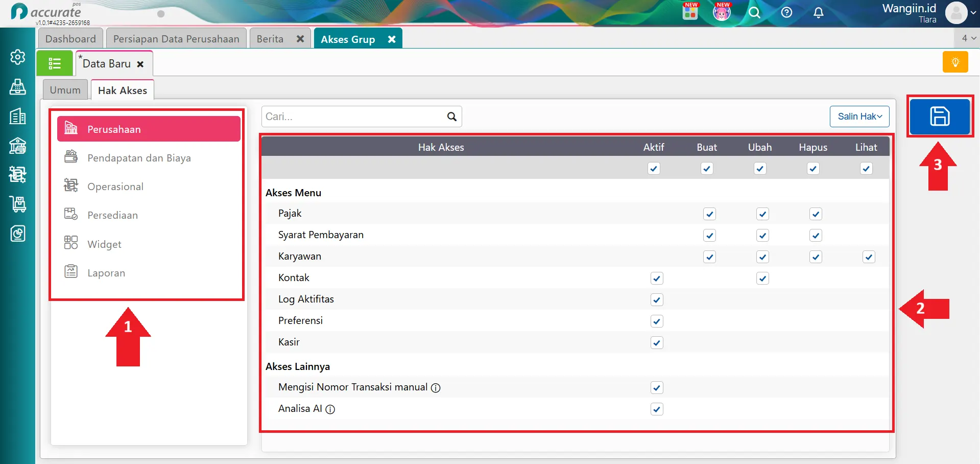Expand the user account menu chevron
980x464 pixels.
[x=973, y=13]
